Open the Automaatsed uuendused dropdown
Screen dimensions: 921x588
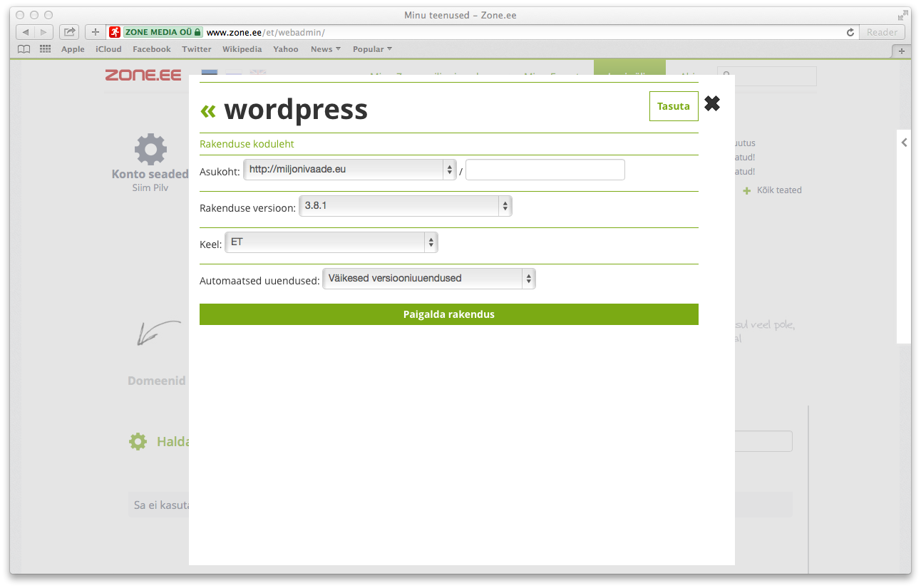429,279
